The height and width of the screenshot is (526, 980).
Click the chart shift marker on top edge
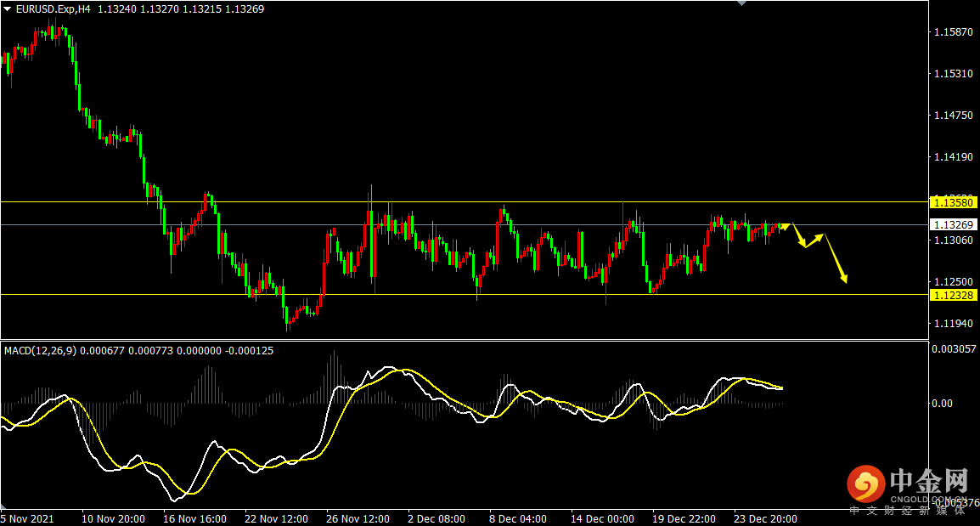click(743, 3)
